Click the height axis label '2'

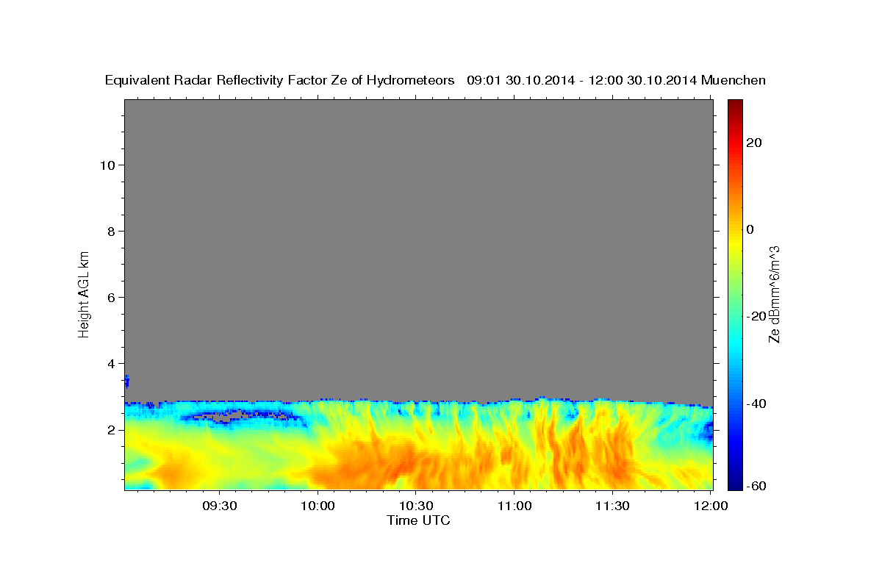click(110, 429)
